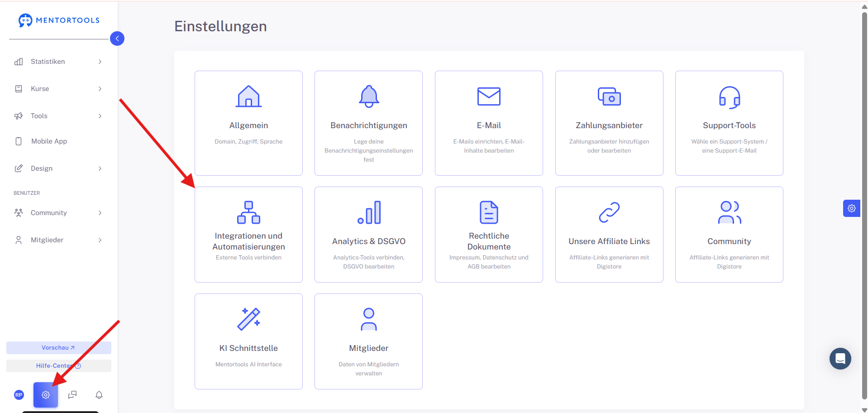This screenshot has height=413, width=868.
Task: Expand the Kurse menu chevron
Action: 100,89
